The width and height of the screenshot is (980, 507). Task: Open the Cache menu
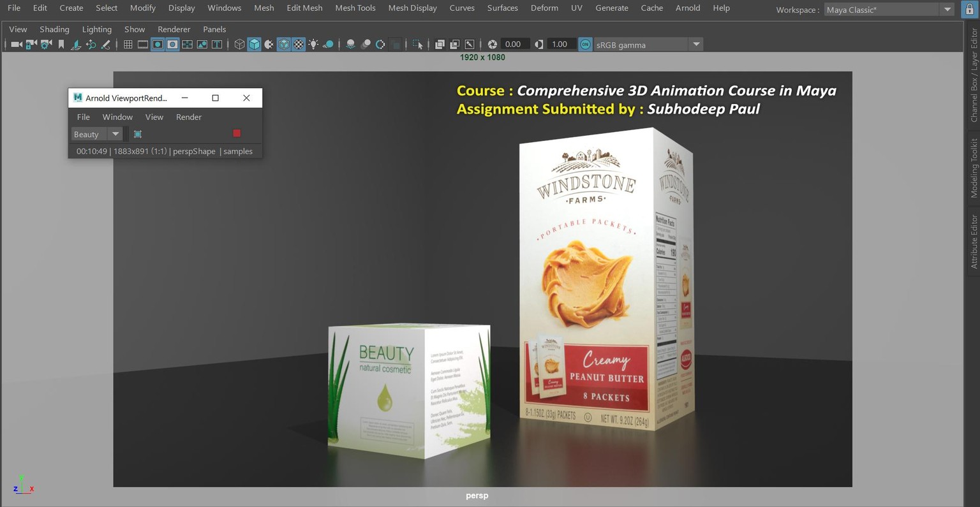[x=652, y=8]
